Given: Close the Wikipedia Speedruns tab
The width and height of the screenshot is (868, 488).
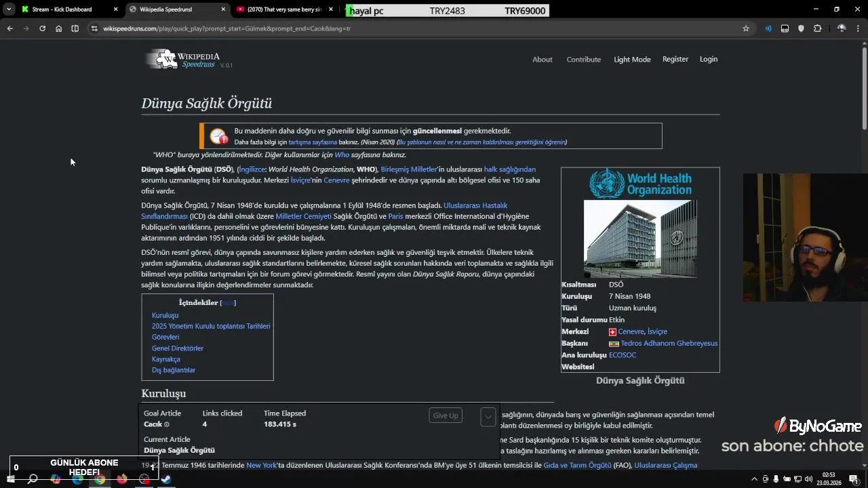Looking at the screenshot, I should (x=223, y=9).
